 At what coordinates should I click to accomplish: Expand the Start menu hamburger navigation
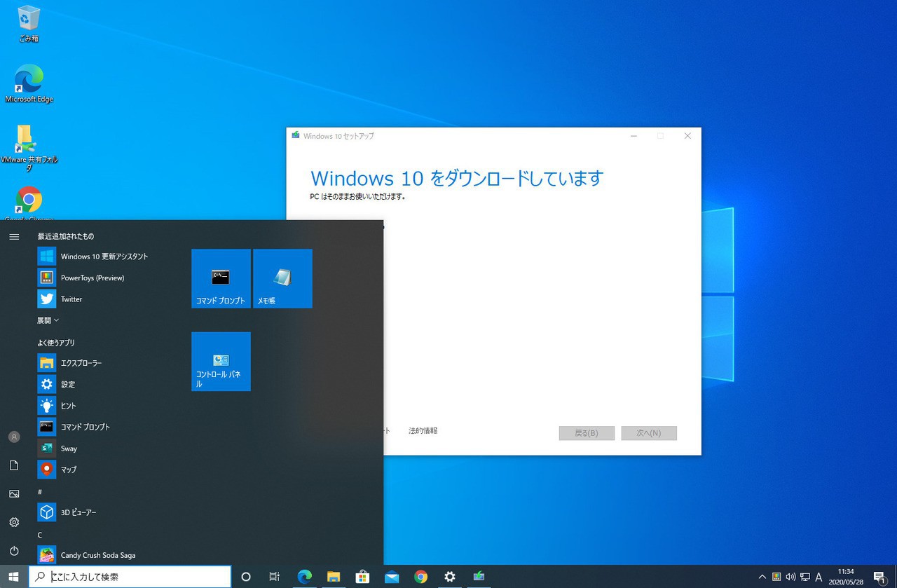pyautogui.click(x=14, y=237)
